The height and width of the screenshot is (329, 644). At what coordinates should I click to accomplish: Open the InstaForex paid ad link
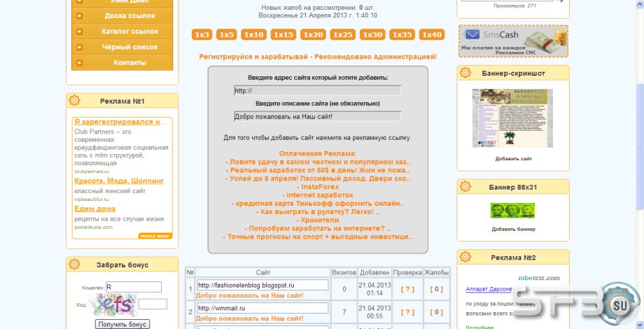point(318,187)
